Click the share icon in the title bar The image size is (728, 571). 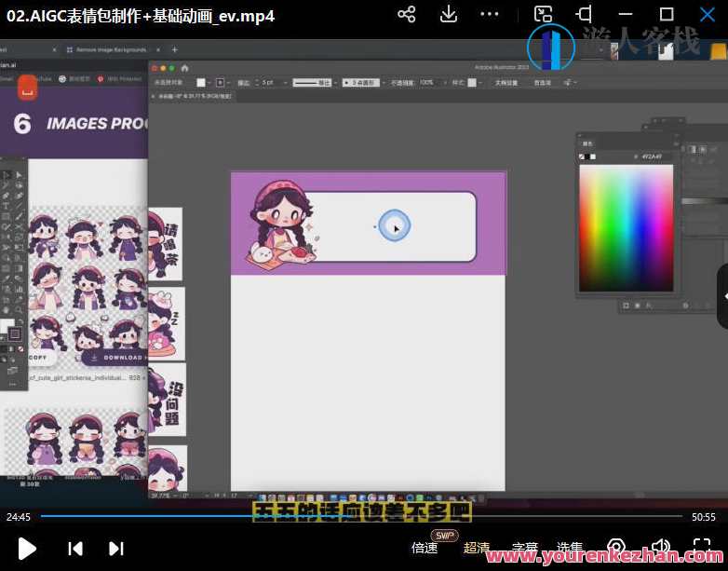pyautogui.click(x=406, y=14)
